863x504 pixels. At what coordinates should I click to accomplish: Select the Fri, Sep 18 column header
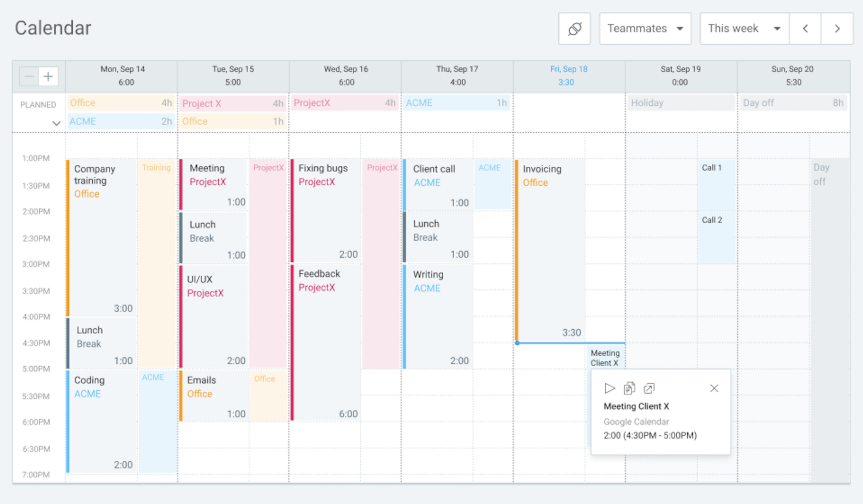coord(568,75)
